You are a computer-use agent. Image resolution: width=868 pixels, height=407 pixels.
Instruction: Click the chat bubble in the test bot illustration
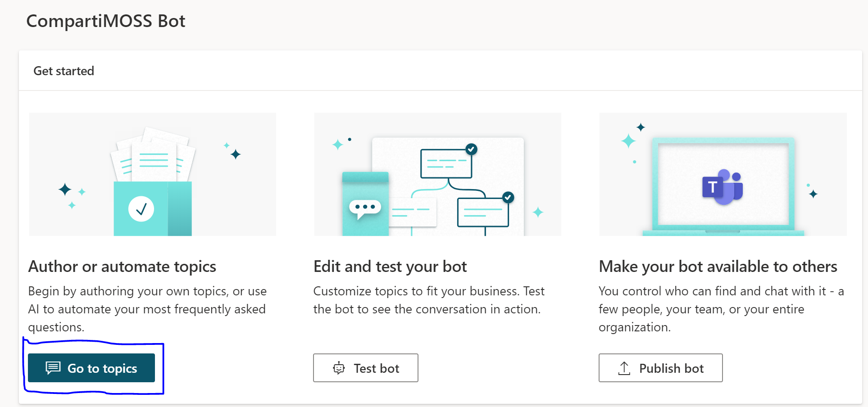pyautogui.click(x=366, y=207)
